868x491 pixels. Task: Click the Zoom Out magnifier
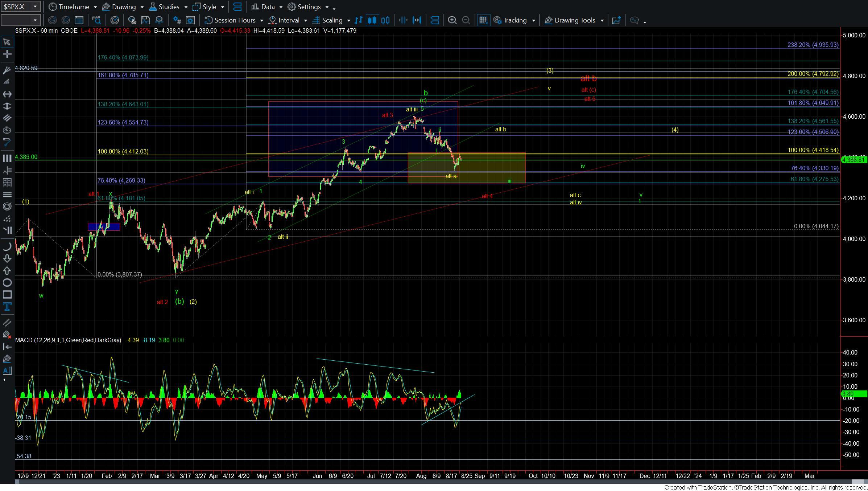tap(466, 20)
